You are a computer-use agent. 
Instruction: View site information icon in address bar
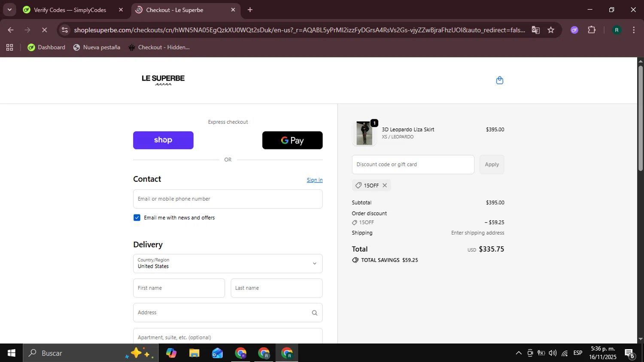[x=64, y=30]
